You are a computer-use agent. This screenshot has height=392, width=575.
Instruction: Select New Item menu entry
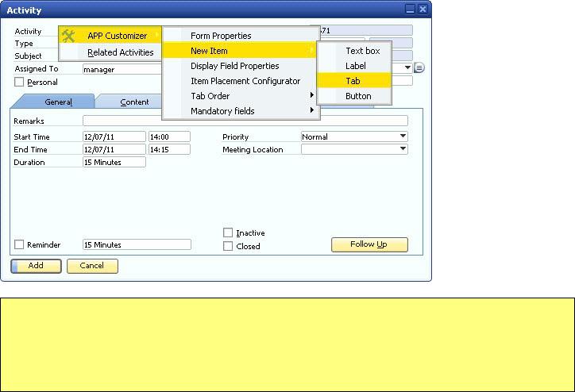241,51
